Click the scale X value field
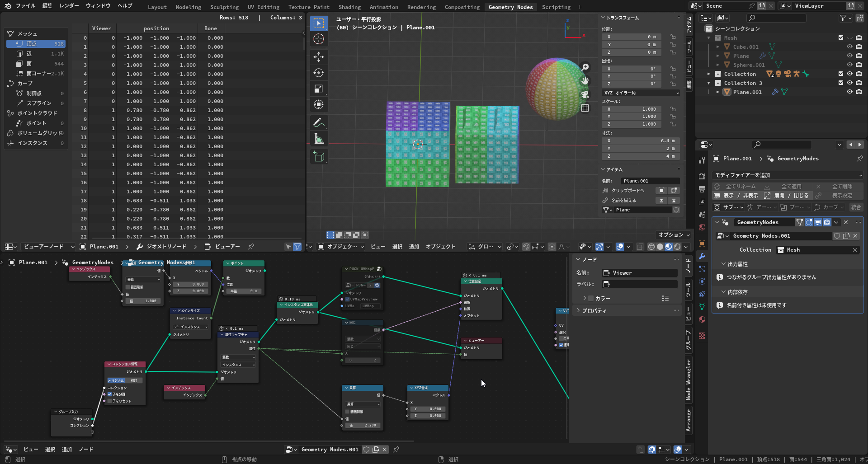Viewport: 868px width, 464px height. [x=632, y=109]
